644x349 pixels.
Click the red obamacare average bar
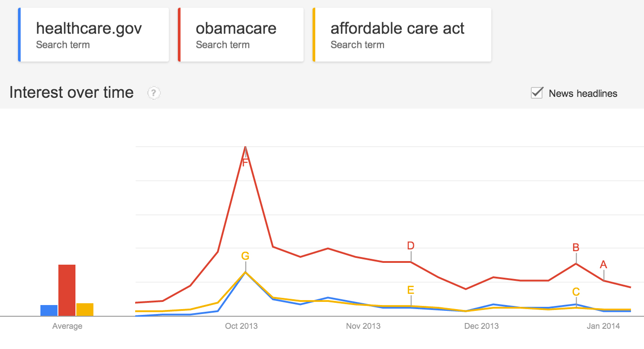pos(67,290)
